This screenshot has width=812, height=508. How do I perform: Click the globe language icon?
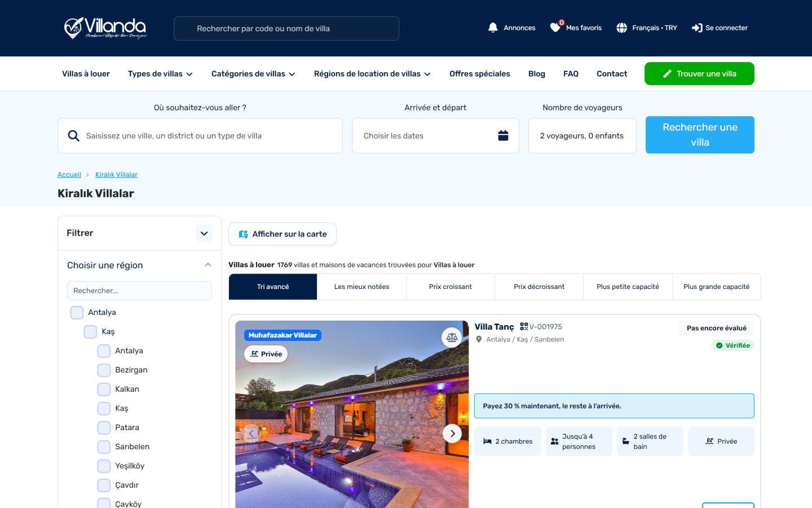click(x=621, y=28)
